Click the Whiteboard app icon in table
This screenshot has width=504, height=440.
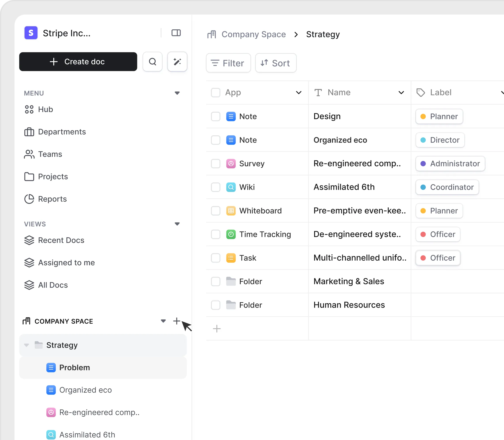tap(231, 211)
